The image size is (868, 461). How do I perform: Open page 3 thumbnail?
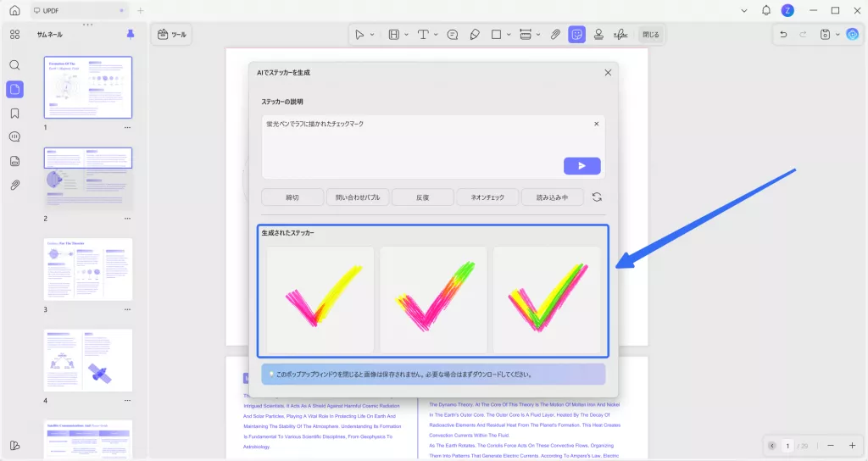pyautogui.click(x=88, y=269)
